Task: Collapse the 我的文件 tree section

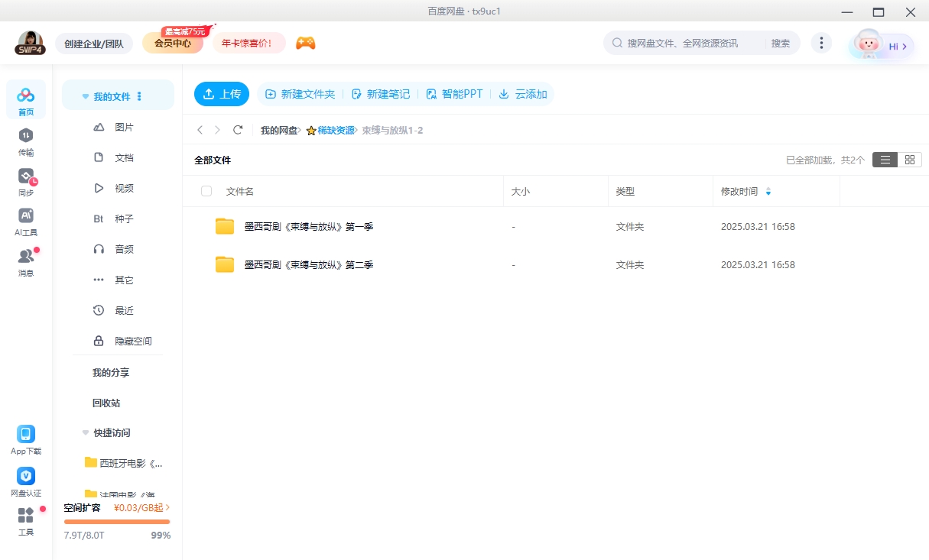Action: (85, 95)
